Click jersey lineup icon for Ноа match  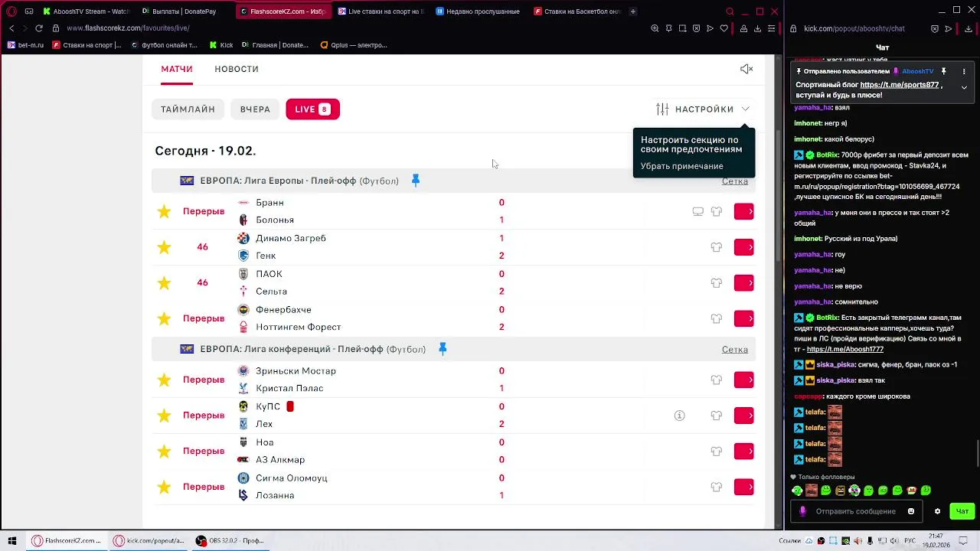(717, 452)
